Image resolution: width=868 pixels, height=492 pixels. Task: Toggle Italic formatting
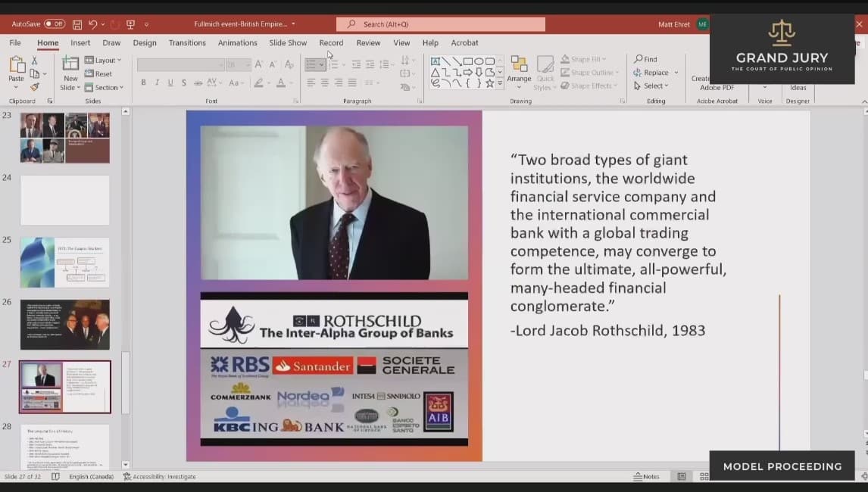(157, 83)
